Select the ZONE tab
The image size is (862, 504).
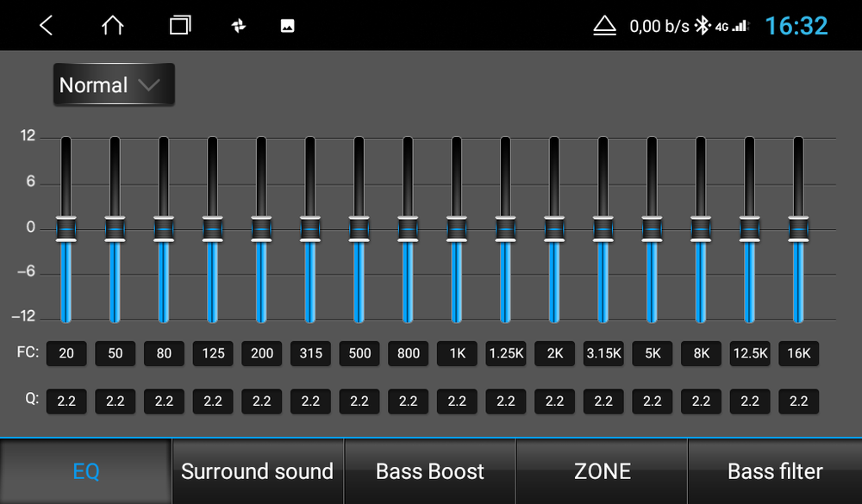(602, 471)
